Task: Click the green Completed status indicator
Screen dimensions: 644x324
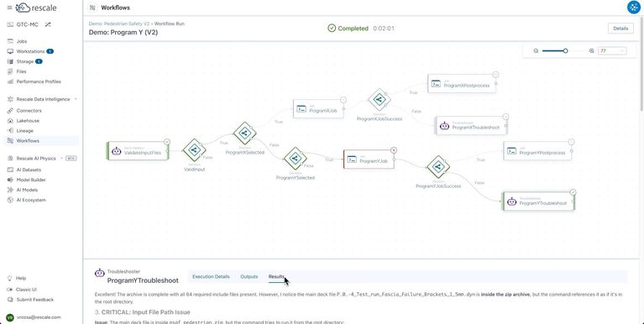Action: click(x=348, y=29)
